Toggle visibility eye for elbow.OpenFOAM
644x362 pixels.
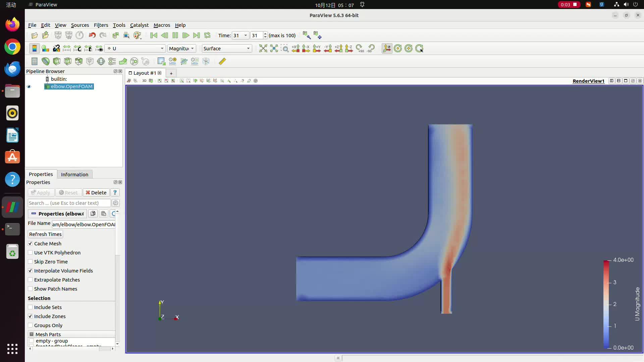[x=29, y=86]
